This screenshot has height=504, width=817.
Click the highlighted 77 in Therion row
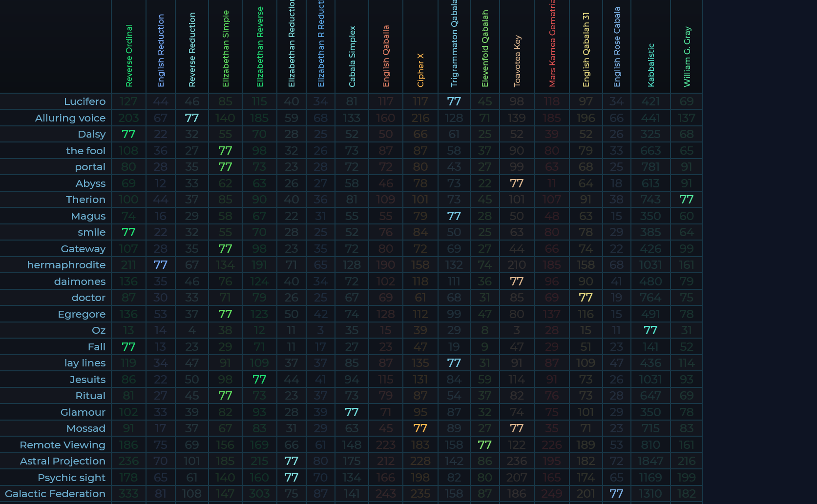pos(687,200)
